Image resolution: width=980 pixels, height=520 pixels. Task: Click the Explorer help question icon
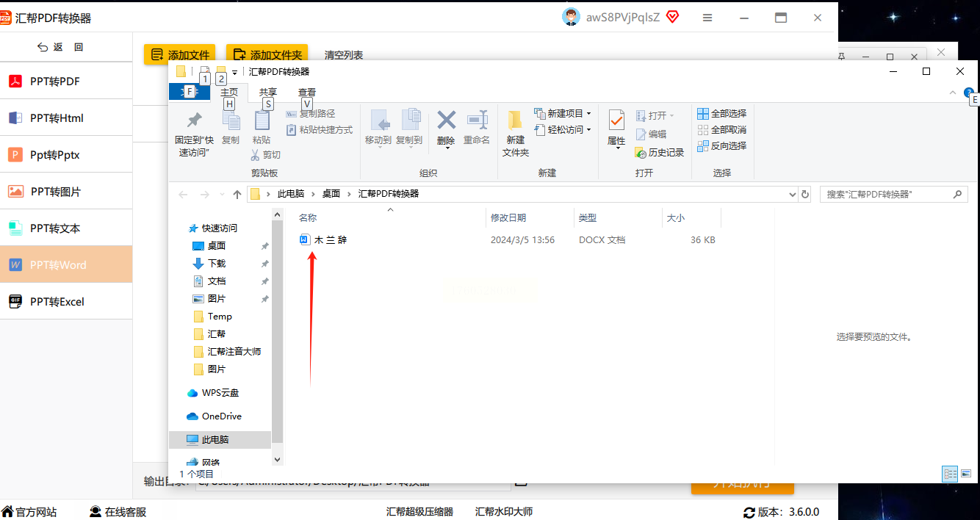point(969,93)
